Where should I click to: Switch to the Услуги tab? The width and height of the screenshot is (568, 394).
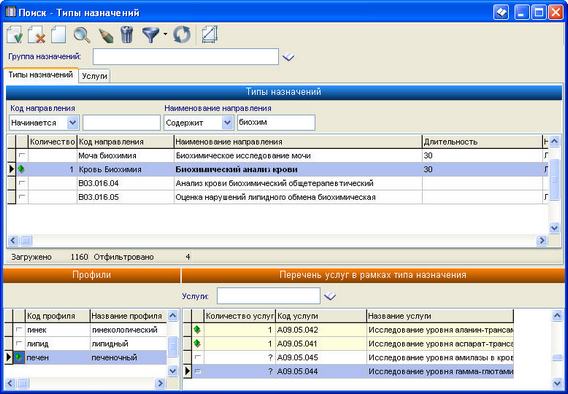tap(95, 76)
